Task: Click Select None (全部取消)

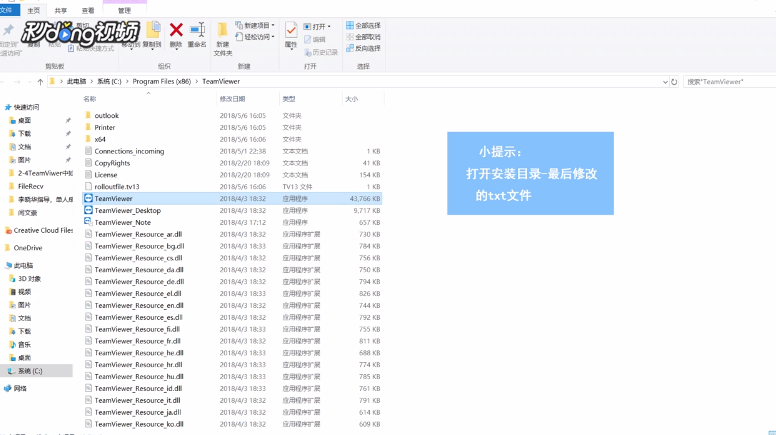Action: click(x=363, y=37)
